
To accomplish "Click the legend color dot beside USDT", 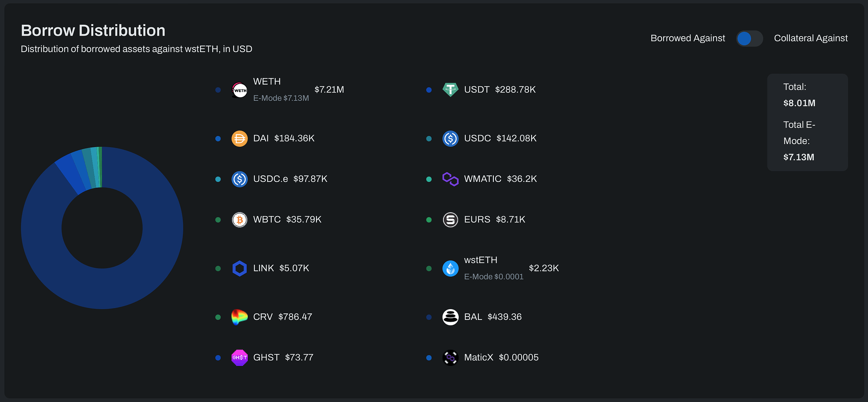I will click(429, 90).
